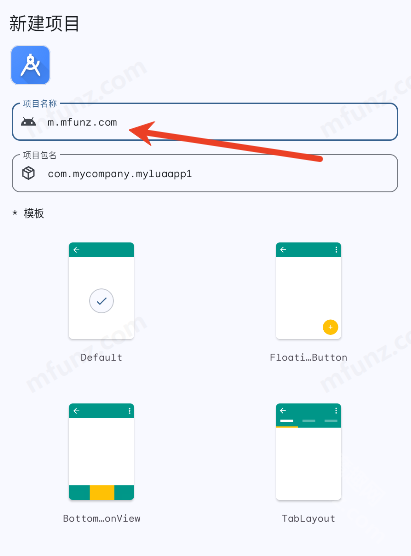Image resolution: width=411 pixels, height=556 pixels.
Task: Click the Default template label
Action: (101, 357)
